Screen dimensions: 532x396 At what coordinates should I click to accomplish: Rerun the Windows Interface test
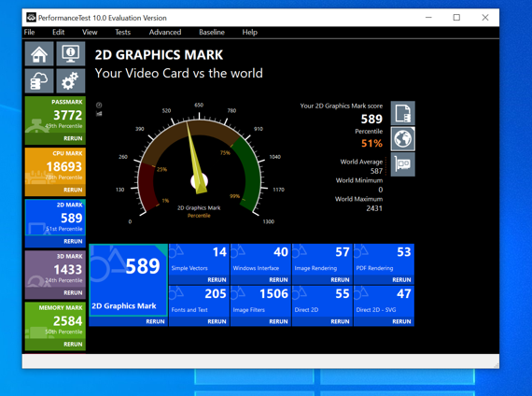click(278, 280)
